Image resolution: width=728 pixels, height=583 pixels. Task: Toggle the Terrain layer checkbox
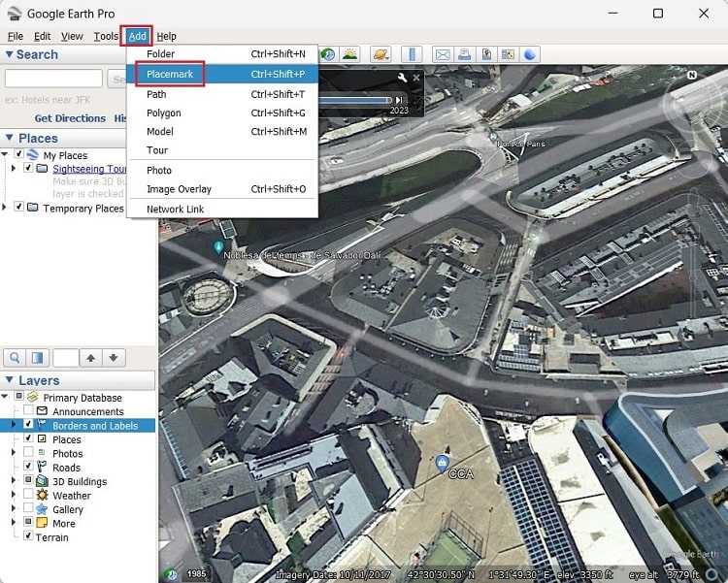click(28, 536)
